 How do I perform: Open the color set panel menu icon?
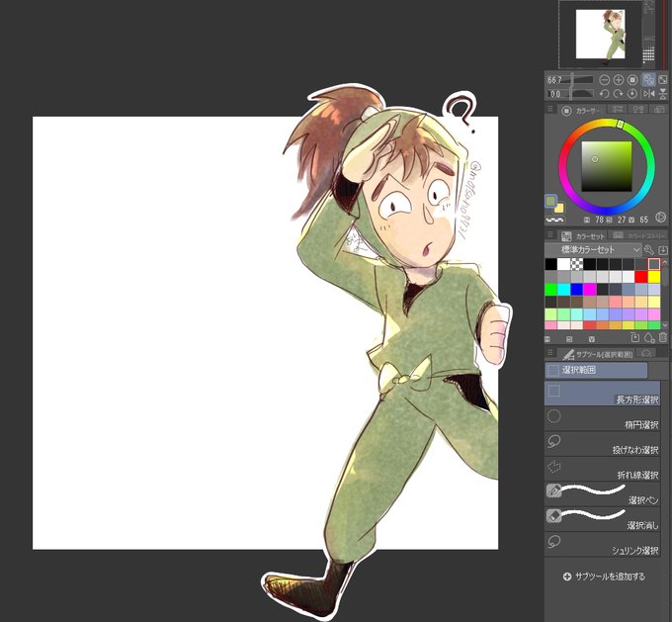[550, 235]
